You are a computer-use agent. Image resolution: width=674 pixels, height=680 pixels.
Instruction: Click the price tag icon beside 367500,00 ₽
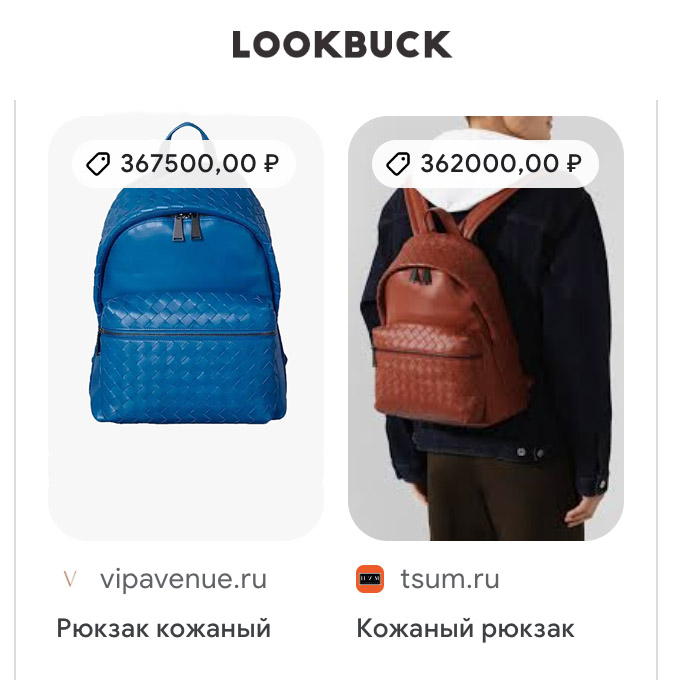point(98,164)
